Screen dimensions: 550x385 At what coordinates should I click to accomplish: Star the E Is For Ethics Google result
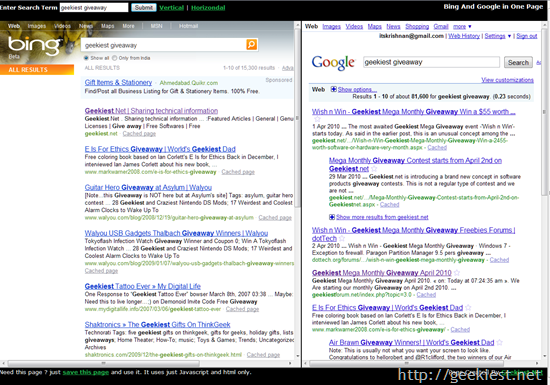click(x=468, y=308)
